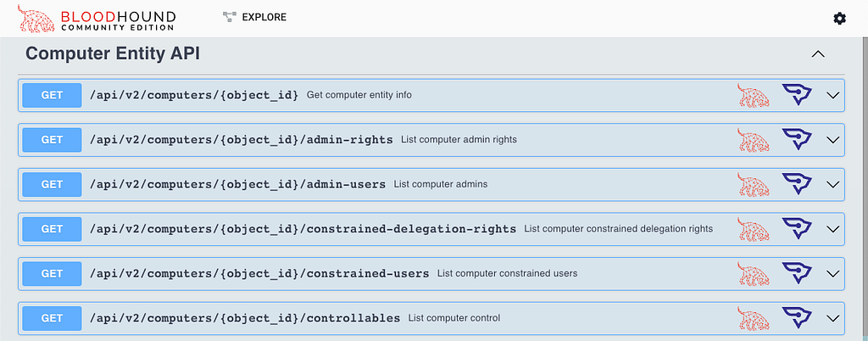Click the GET button for admin-users endpoint
868x341 pixels.
(x=52, y=184)
